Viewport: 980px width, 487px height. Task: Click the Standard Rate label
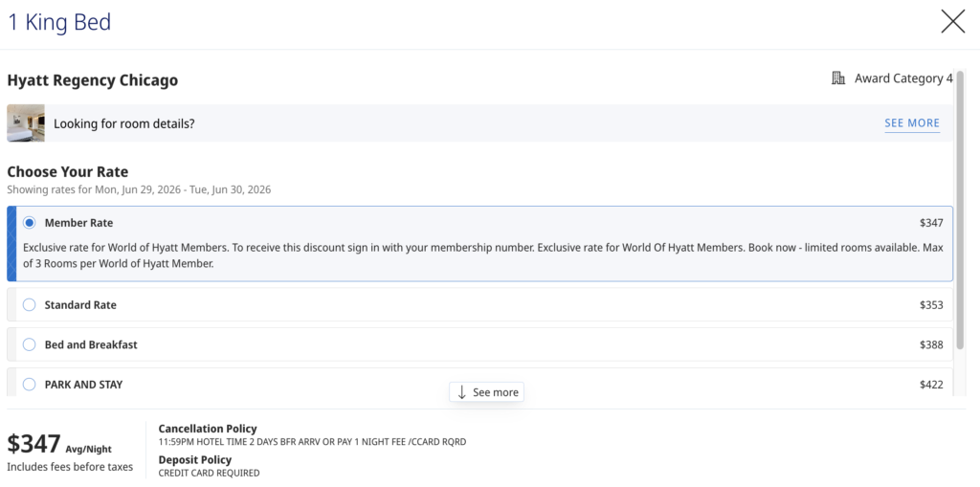click(80, 305)
